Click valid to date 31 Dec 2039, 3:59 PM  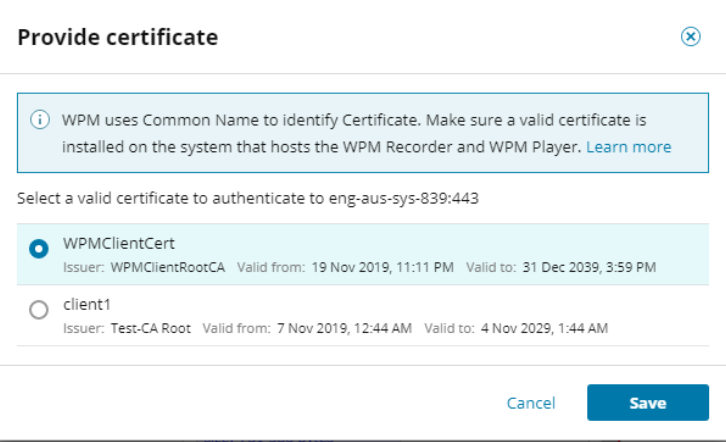coord(589,267)
